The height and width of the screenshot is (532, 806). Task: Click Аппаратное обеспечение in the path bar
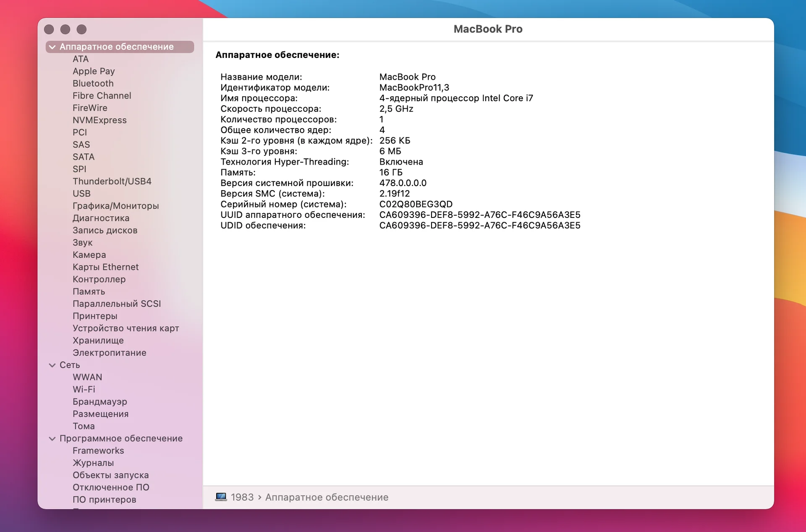click(x=327, y=497)
